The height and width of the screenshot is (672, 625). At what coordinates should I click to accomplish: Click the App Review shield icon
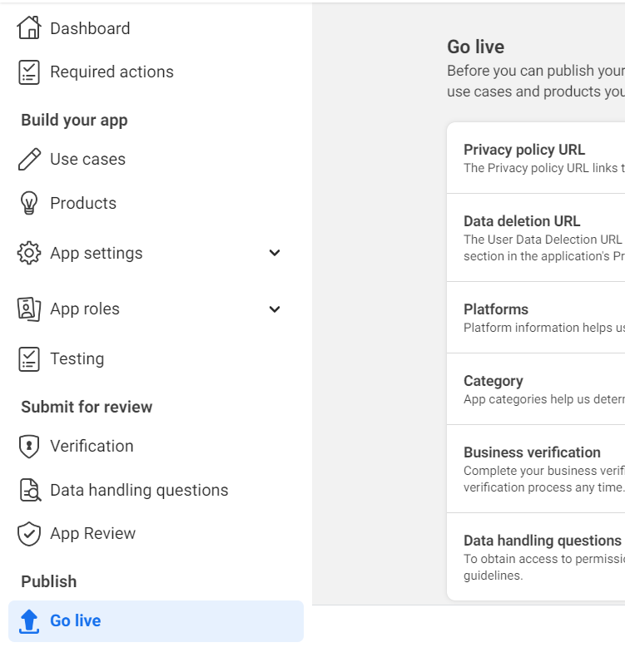(28, 533)
